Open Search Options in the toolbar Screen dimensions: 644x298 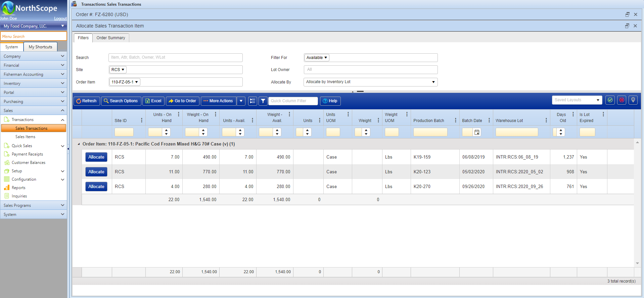[x=121, y=101]
